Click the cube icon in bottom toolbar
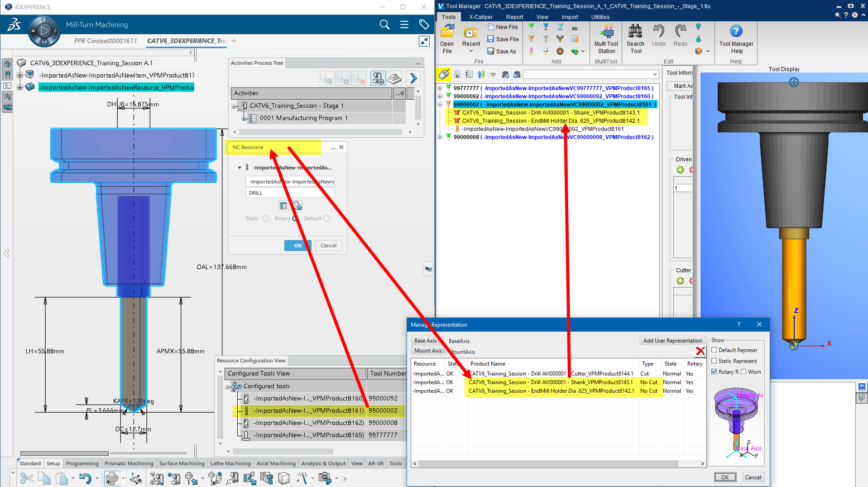The width and height of the screenshot is (868, 487). (284, 478)
